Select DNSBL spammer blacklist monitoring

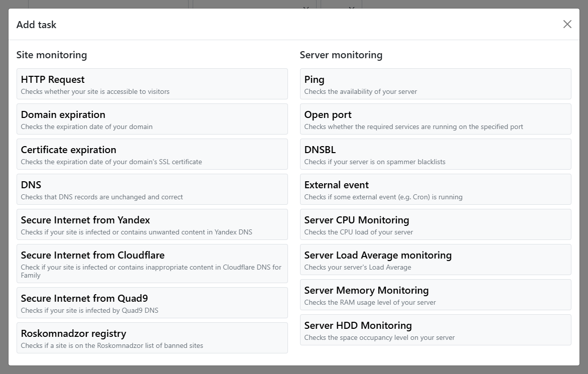tap(435, 154)
